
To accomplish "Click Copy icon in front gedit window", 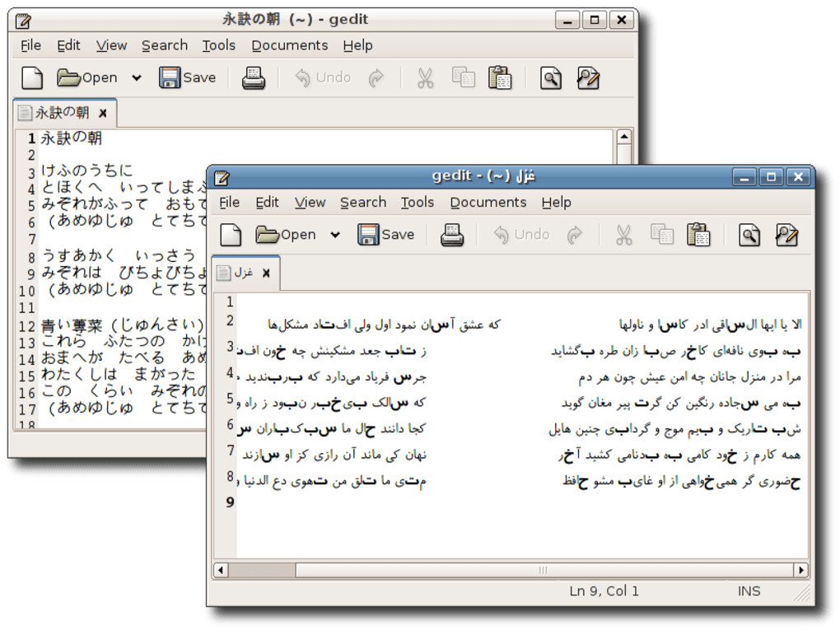I will click(662, 234).
